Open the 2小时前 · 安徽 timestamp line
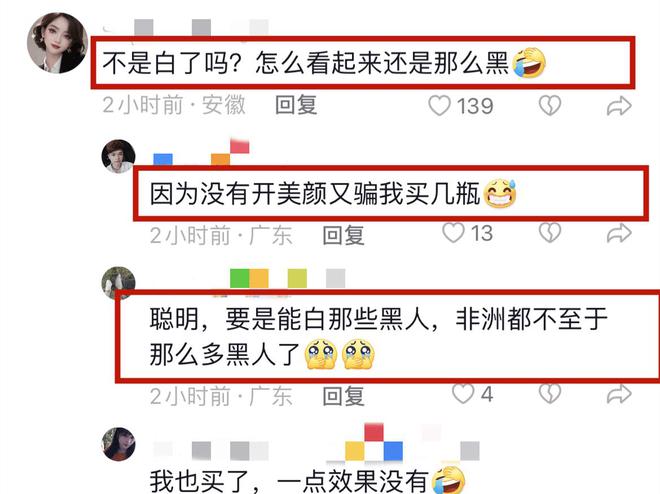The image size is (660, 494). [x=174, y=105]
